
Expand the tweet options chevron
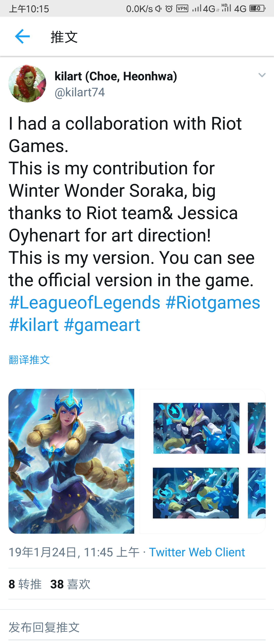click(262, 75)
